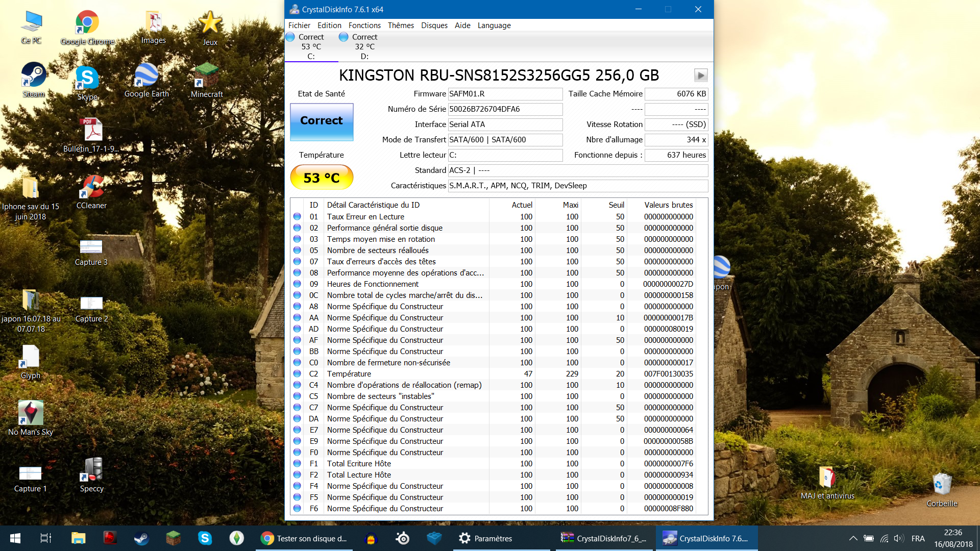Click the Mode de Transfert field
Screen dimensions: 980x551
point(505,140)
